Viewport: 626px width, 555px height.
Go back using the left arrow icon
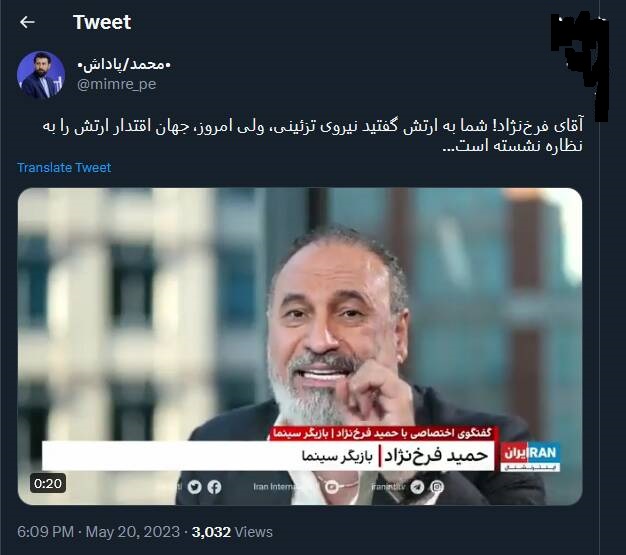click(x=27, y=22)
